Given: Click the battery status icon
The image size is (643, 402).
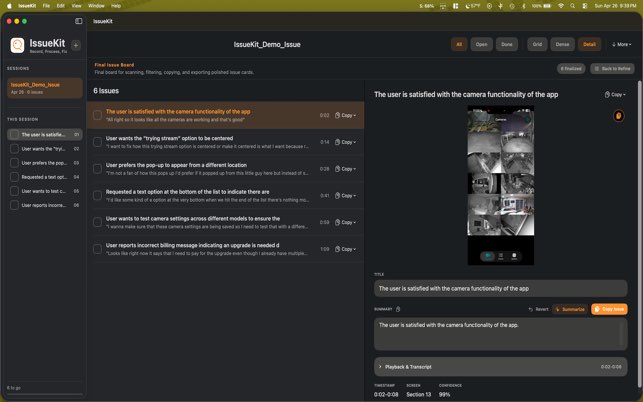Looking at the screenshot, I should tap(547, 6).
